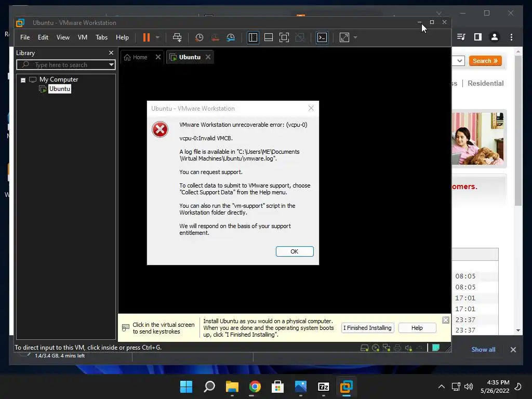532x399 pixels.
Task: Toggle the console view icon
Action: pos(322,37)
